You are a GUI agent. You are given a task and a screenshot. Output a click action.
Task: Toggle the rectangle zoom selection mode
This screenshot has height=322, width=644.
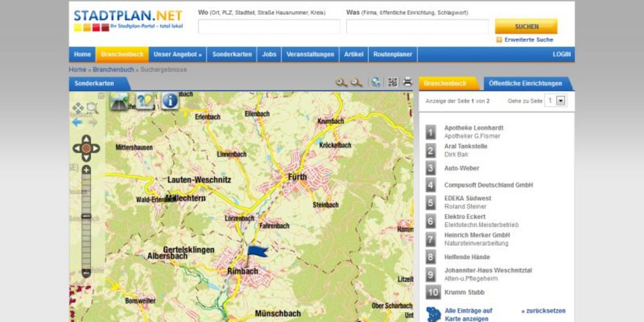[91, 107]
